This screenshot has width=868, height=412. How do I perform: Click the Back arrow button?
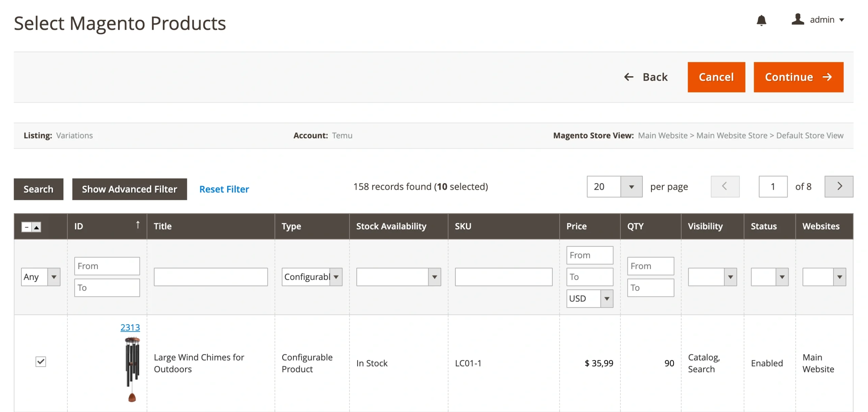tap(646, 77)
